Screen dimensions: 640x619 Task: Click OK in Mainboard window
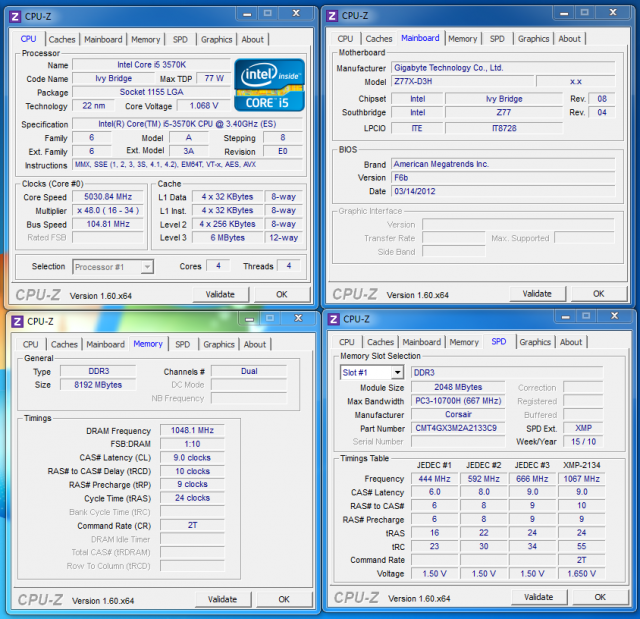click(x=599, y=293)
